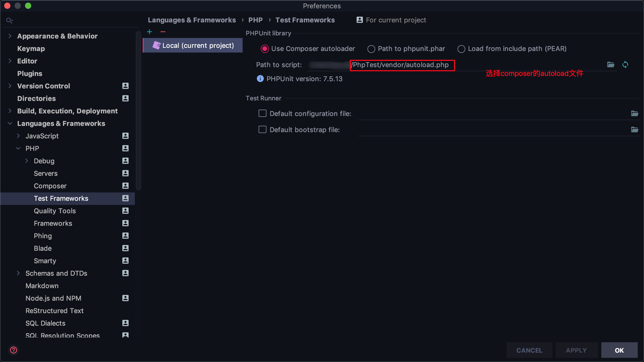Screen dimensions: 644x362
Task: Enable Default bootstrap file checkbox
Action: coord(262,130)
